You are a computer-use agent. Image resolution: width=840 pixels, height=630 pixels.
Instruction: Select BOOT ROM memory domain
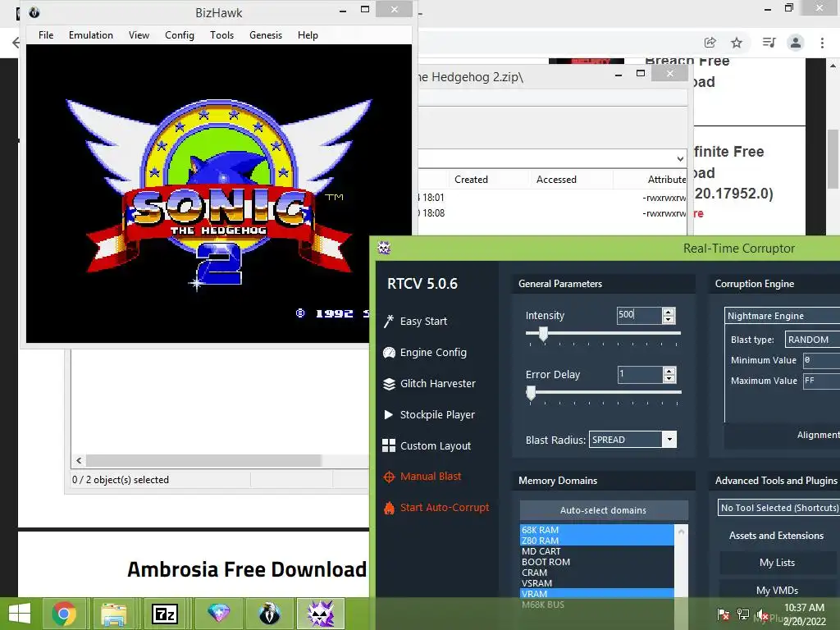click(597, 562)
